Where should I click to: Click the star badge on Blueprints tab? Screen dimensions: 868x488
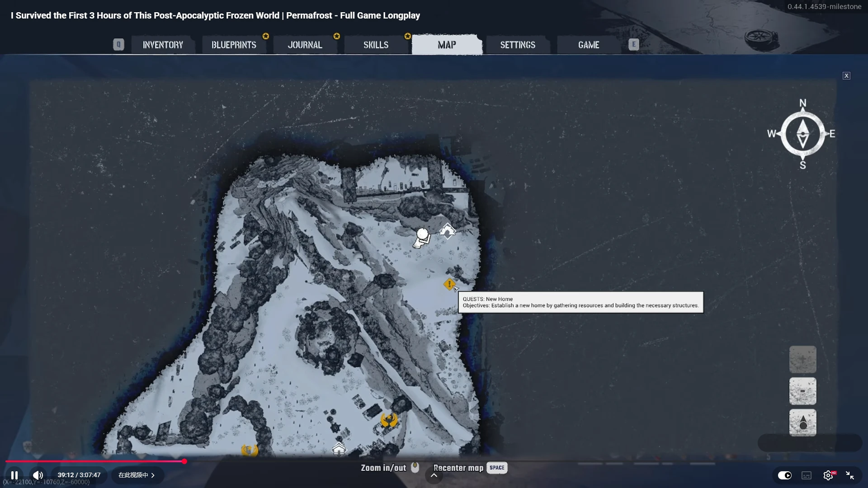[x=266, y=36]
